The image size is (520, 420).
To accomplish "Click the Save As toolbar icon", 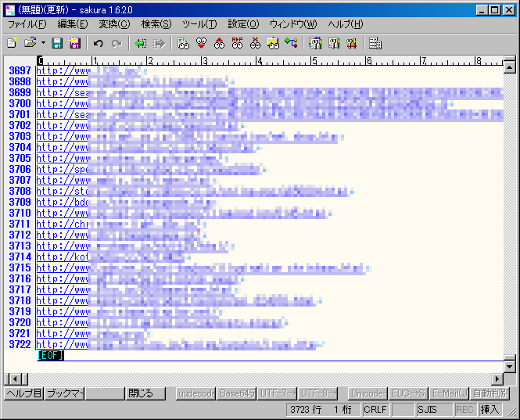I will (x=74, y=43).
